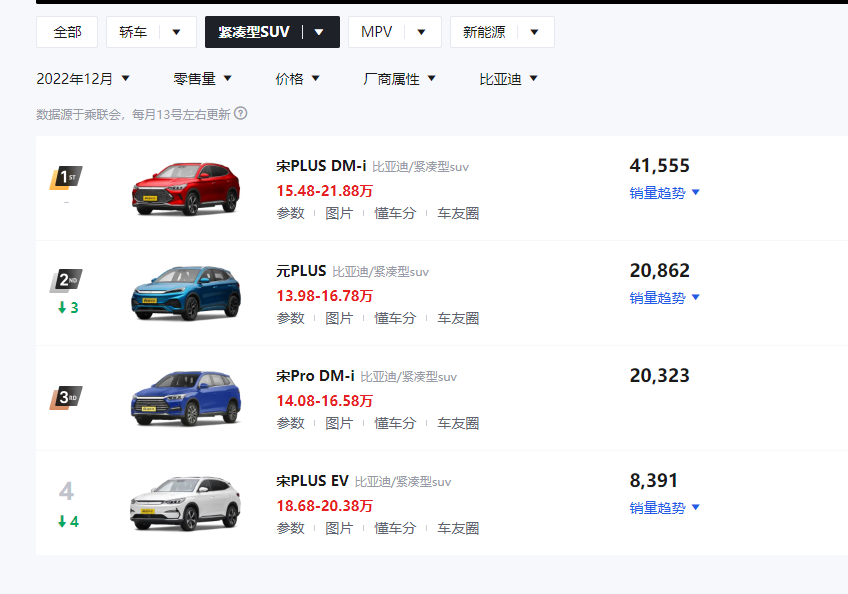Open the white 宋PLUS EV car image
The width and height of the screenshot is (848, 594).
point(186,503)
